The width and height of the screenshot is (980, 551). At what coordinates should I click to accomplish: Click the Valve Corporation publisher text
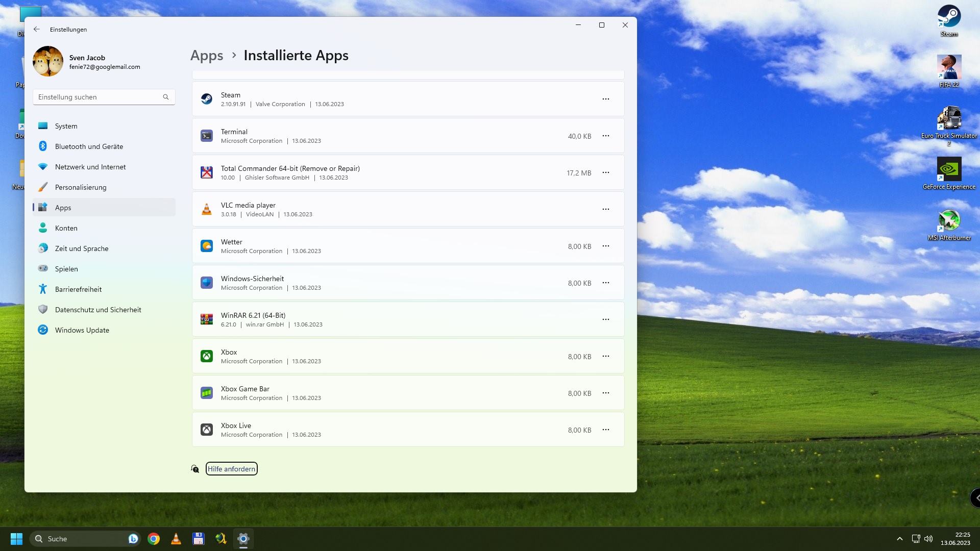coord(280,104)
